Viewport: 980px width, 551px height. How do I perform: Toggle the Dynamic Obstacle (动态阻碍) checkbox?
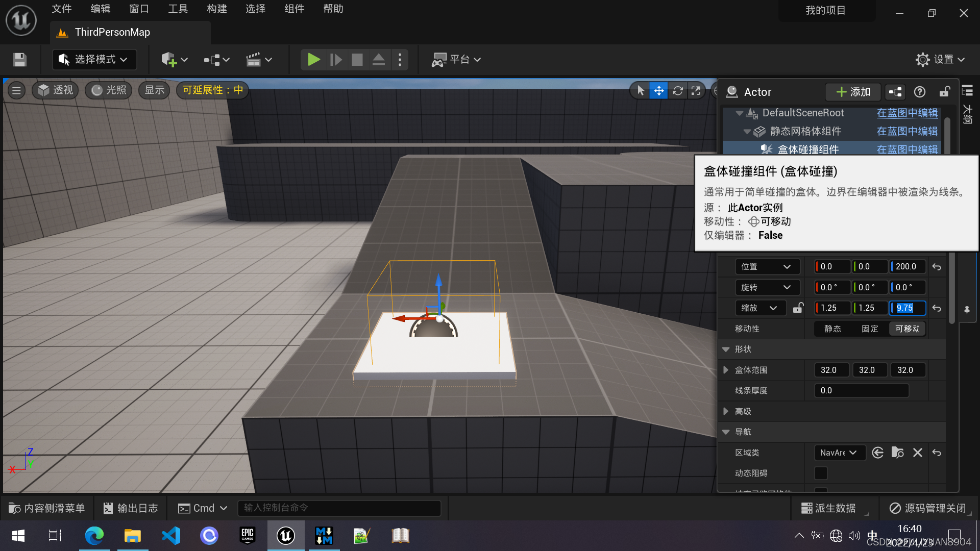tap(821, 473)
